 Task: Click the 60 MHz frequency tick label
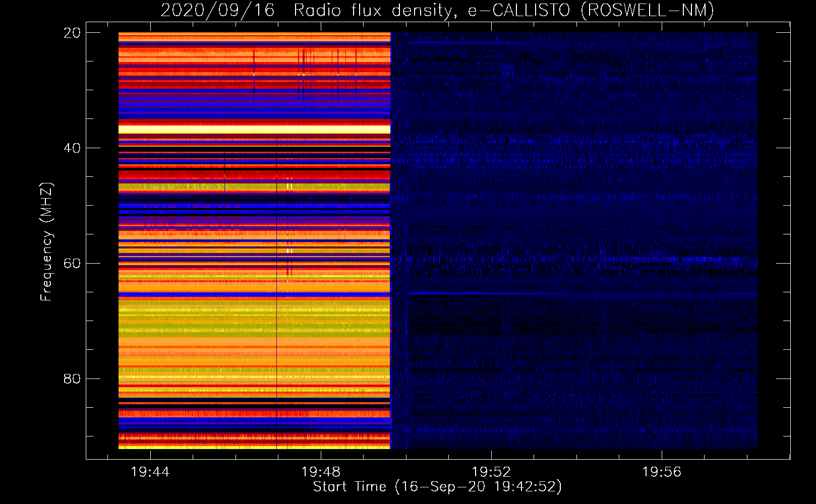pyautogui.click(x=72, y=264)
